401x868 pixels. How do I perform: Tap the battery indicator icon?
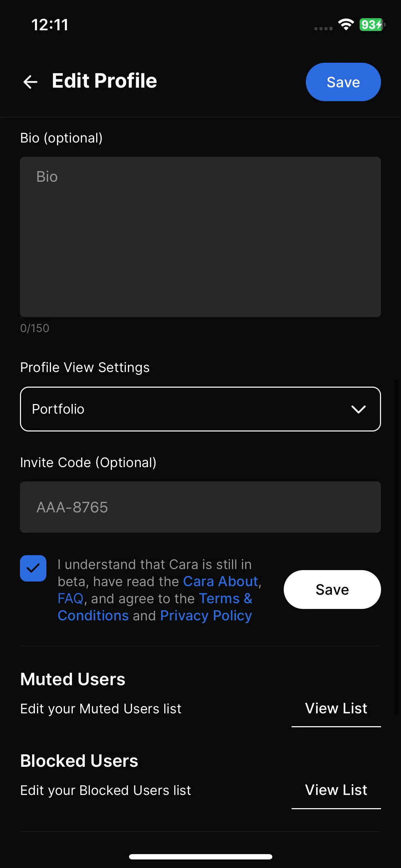(372, 25)
